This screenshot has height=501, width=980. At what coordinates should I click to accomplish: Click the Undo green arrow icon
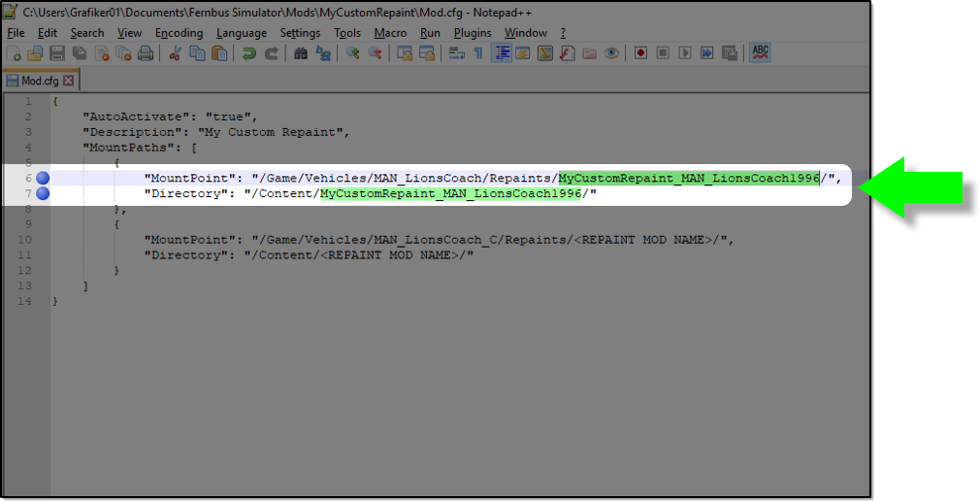coord(249,53)
